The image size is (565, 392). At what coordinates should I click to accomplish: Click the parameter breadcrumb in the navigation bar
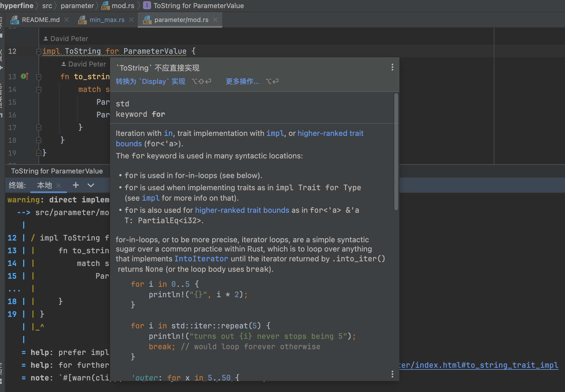point(77,5)
